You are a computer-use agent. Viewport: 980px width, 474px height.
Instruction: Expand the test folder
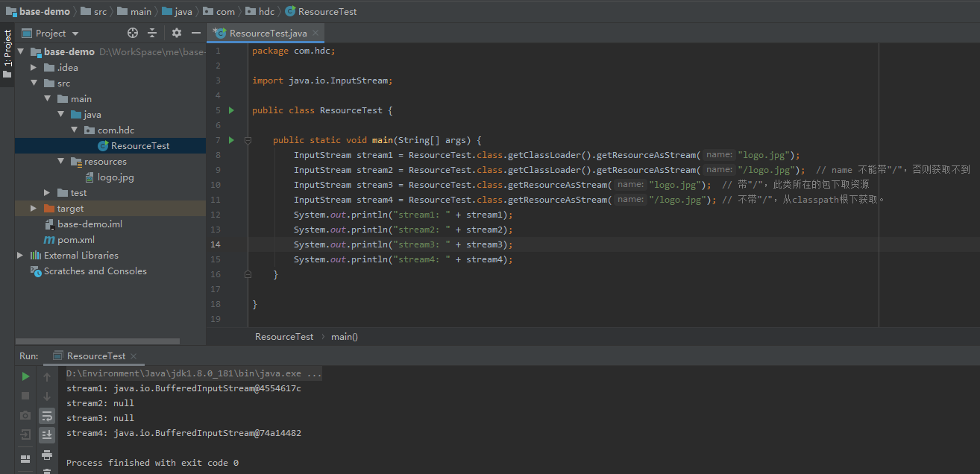[48, 193]
